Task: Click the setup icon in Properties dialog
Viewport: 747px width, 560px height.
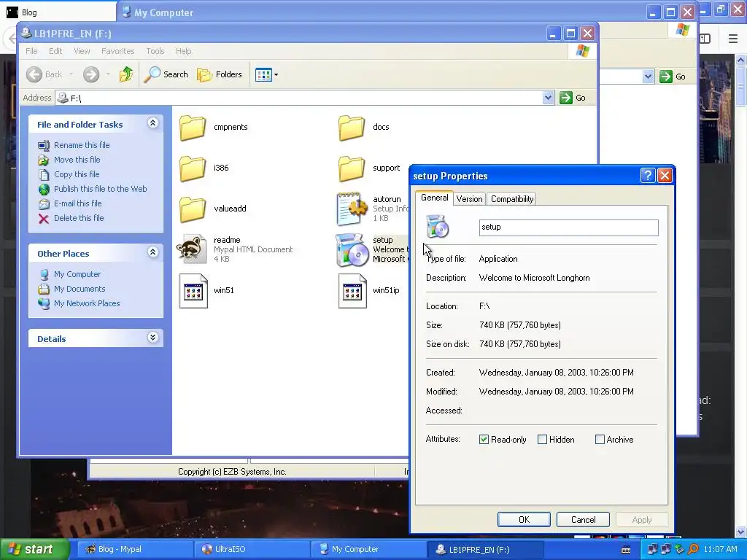Action: [438, 227]
